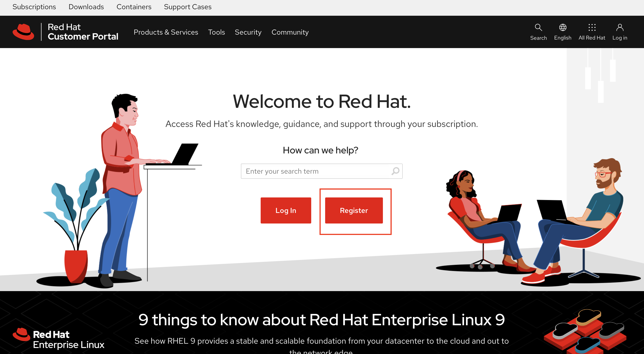Click the globe icon to change language
Viewport: 644px width, 354px height.
pos(562,27)
